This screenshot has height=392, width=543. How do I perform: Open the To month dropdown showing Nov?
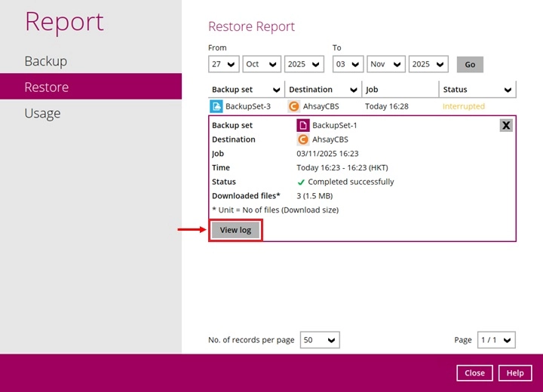tap(386, 64)
